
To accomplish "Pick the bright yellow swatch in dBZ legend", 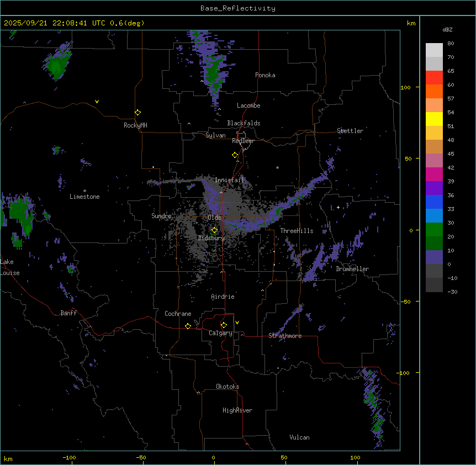I will [x=434, y=119].
